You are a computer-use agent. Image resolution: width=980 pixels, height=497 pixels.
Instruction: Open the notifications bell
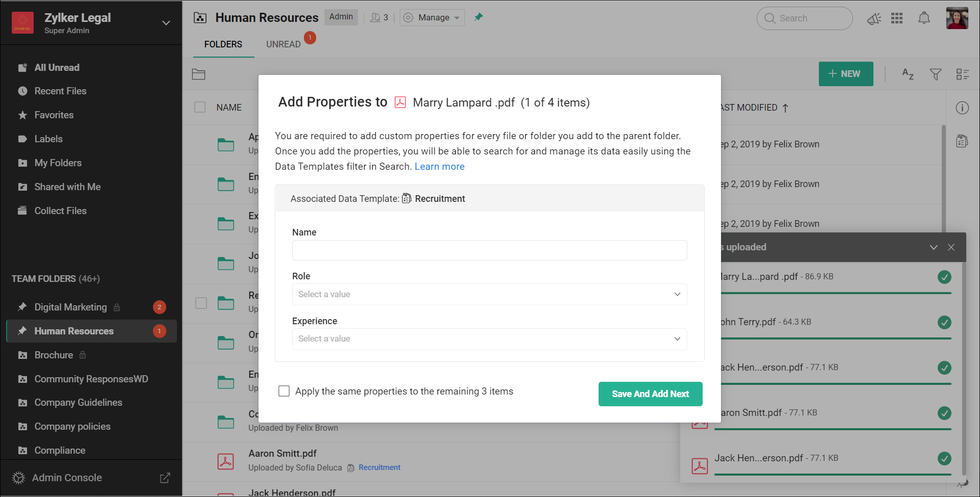tap(924, 18)
